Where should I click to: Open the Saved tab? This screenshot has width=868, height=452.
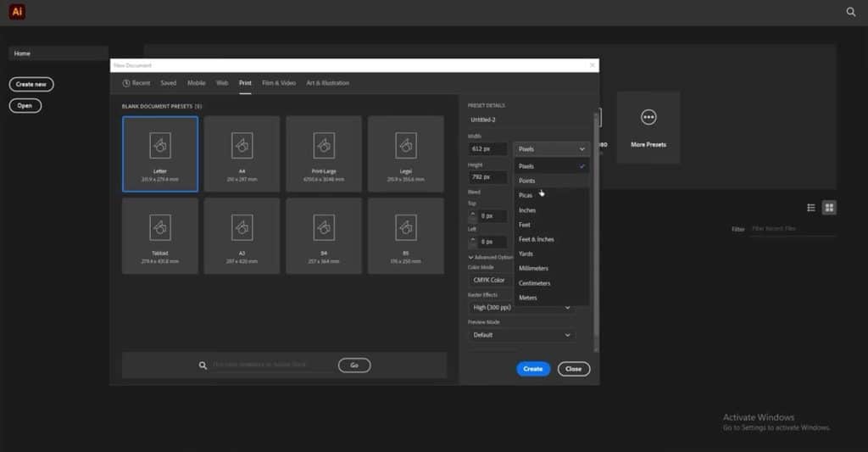tap(169, 83)
